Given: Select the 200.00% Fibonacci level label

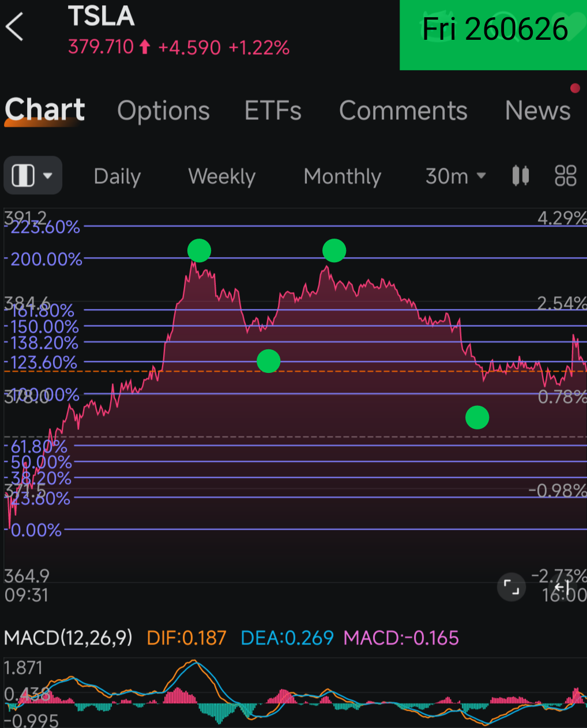Looking at the screenshot, I should [x=47, y=259].
